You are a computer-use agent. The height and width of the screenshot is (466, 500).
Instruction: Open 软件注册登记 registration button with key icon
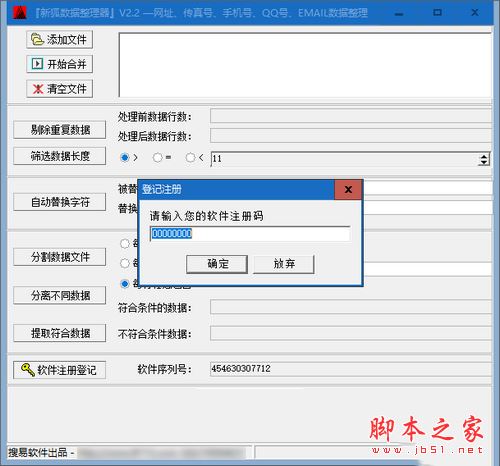[60, 370]
